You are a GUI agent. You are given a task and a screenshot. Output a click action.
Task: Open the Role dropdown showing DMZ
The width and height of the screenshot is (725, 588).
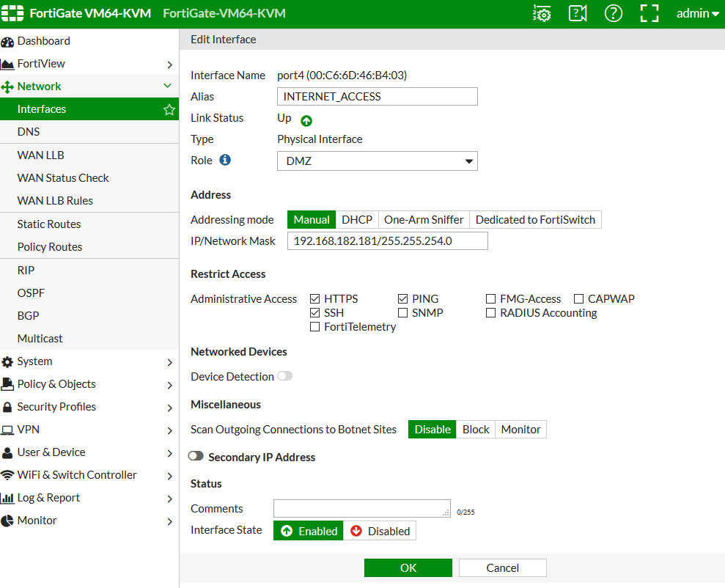(377, 161)
